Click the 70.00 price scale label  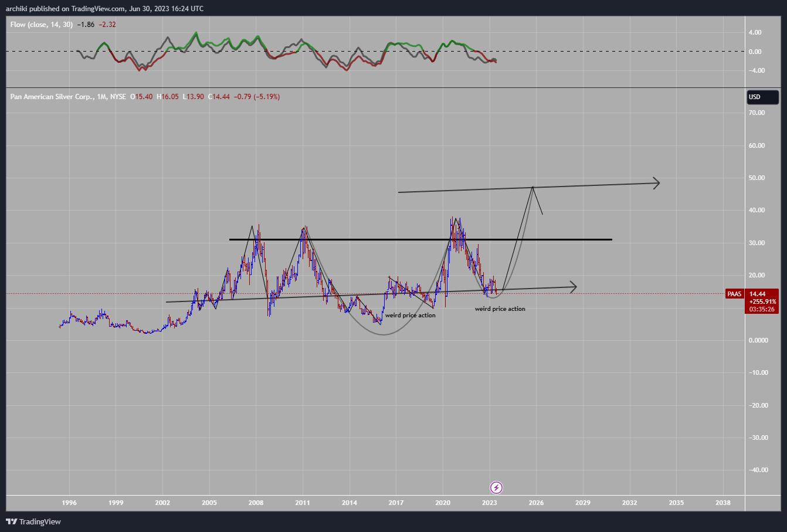(757, 113)
